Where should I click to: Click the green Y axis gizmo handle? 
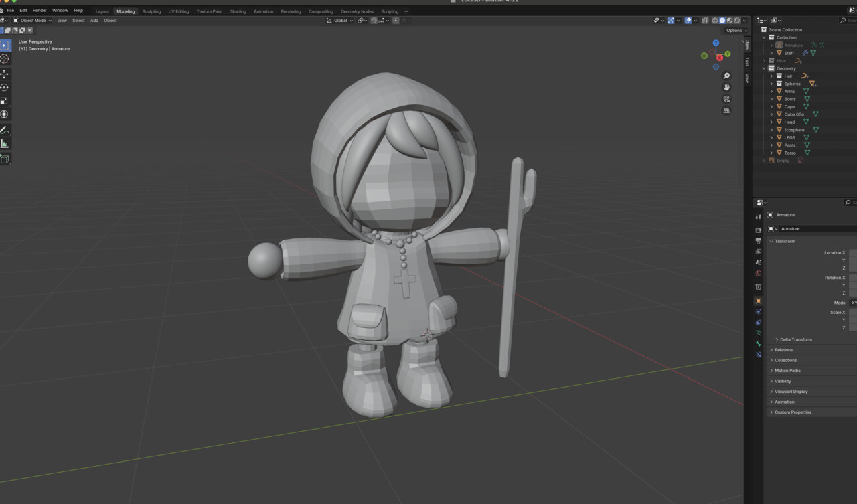coord(728,54)
